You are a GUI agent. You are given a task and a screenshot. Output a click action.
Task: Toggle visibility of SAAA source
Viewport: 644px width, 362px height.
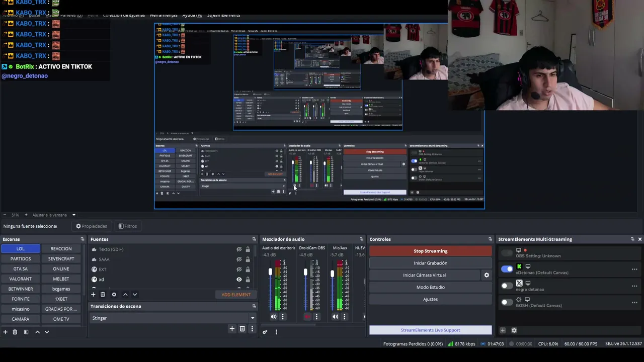[239, 259]
